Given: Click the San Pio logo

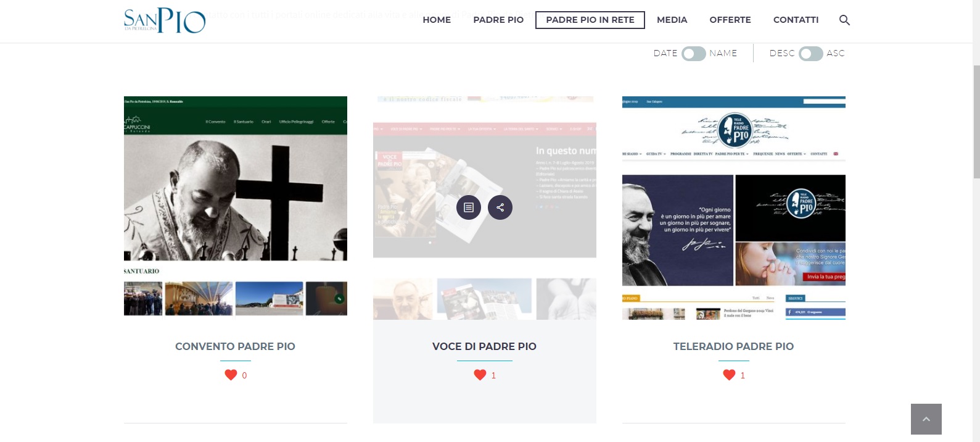Looking at the screenshot, I should pyautogui.click(x=165, y=20).
